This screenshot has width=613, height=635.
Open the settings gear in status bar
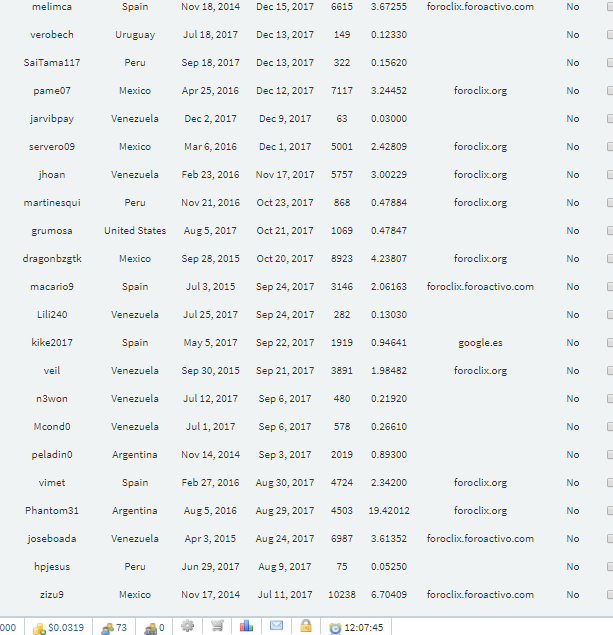pos(187,626)
